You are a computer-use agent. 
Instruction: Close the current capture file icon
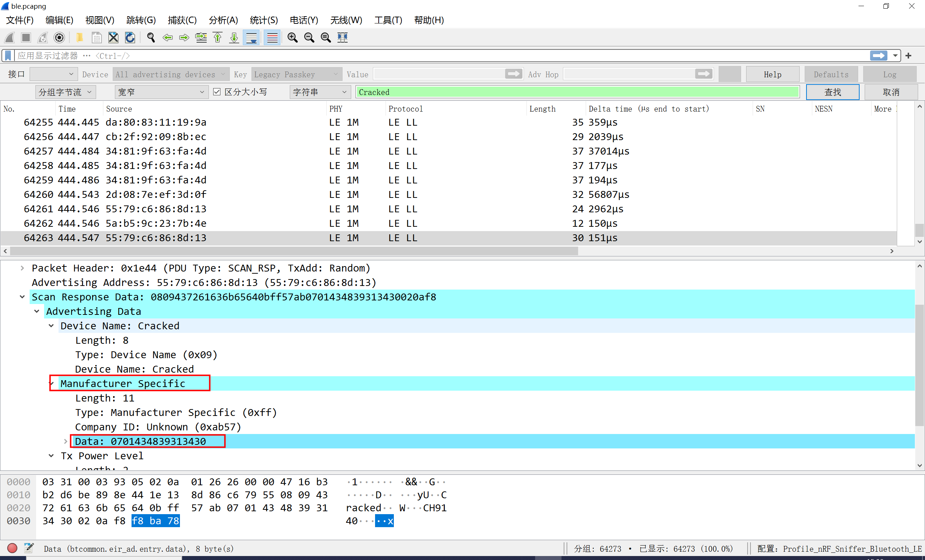[113, 38]
